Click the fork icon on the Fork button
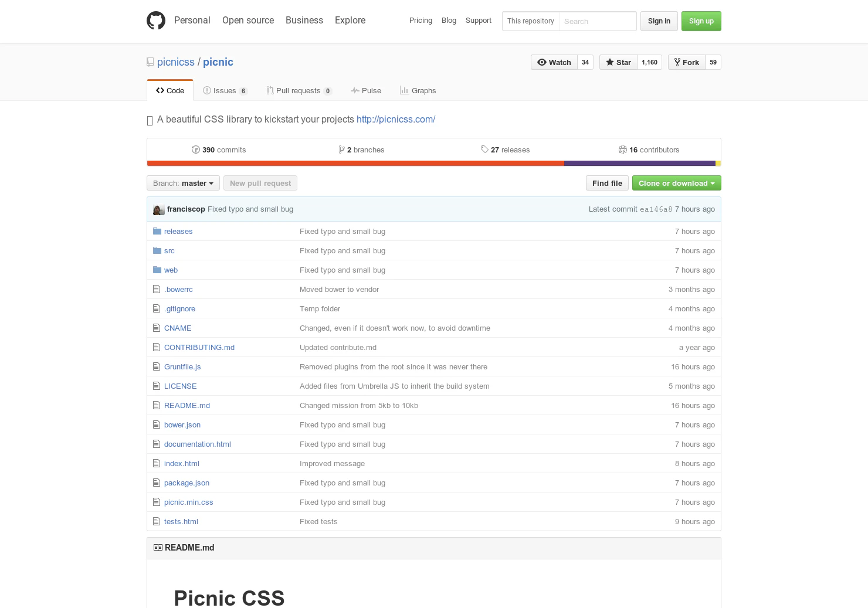This screenshot has width=868, height=608. (x=678, y=62)
